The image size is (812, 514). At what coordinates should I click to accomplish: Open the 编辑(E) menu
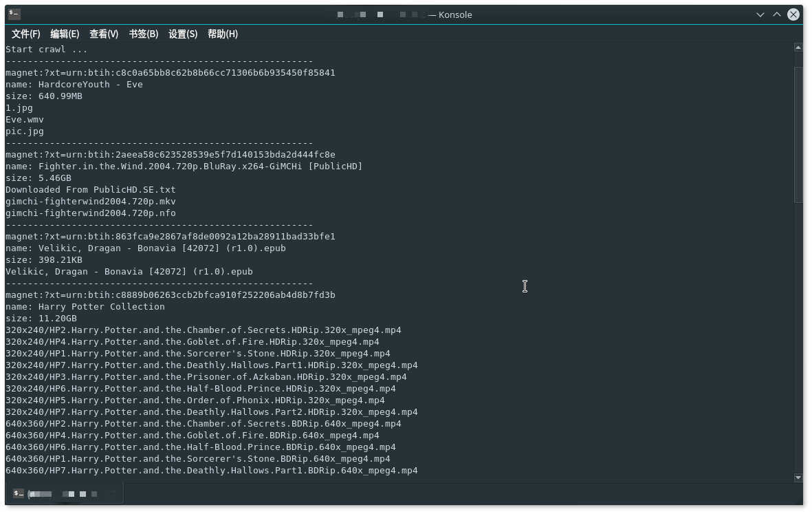point(65,34)
